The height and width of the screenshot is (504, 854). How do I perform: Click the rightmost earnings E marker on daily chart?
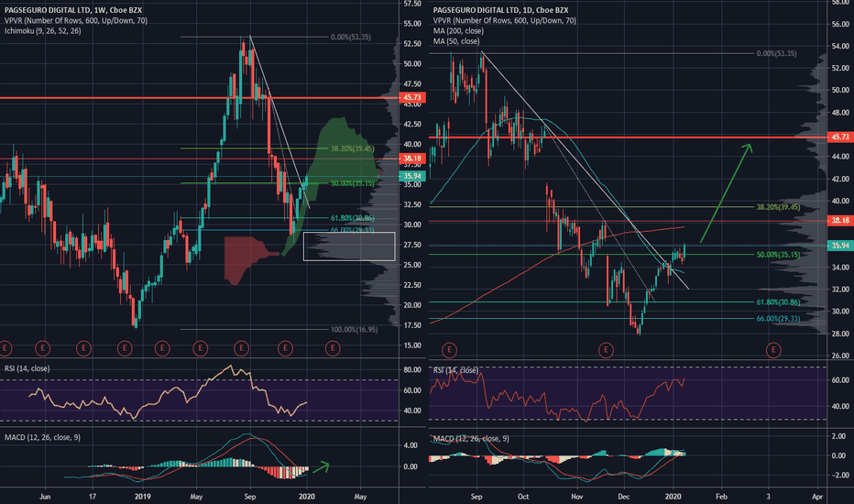[x=773, y=350]
